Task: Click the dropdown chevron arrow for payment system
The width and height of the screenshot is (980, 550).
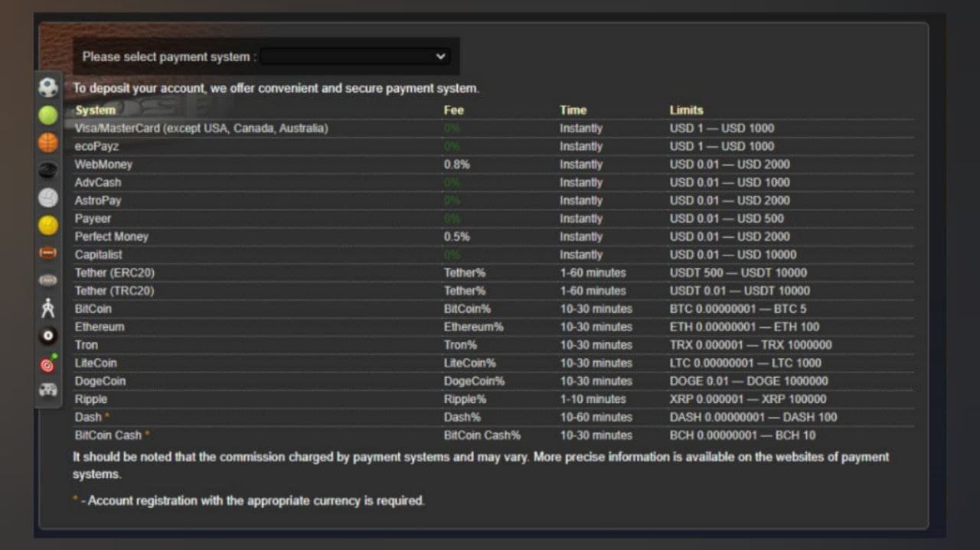Action: coord(440,57)
